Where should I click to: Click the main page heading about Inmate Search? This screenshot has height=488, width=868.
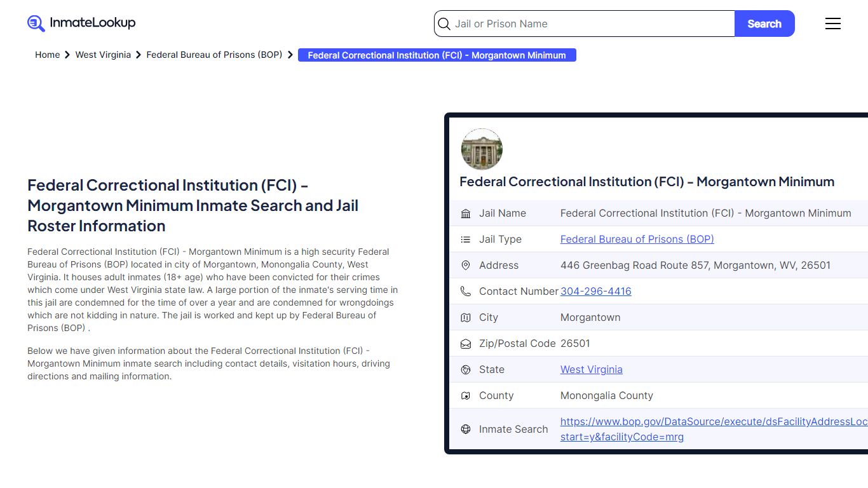coord(193,206)
